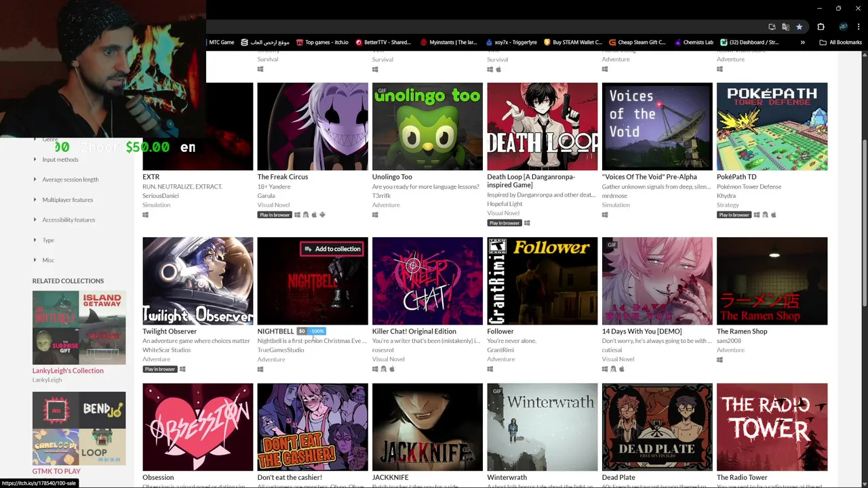Open the GTMK TO PLAY collection link
Screen dimensions: 868x488
56,471
